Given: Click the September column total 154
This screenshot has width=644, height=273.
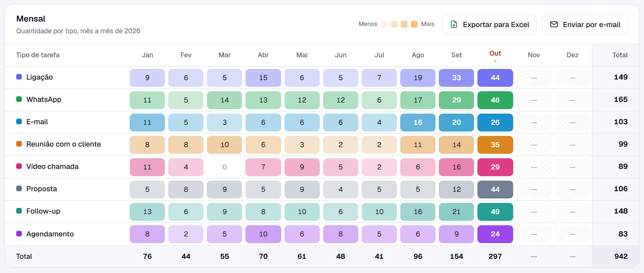Looking at the screenshot, I should [x=456, y=256].
